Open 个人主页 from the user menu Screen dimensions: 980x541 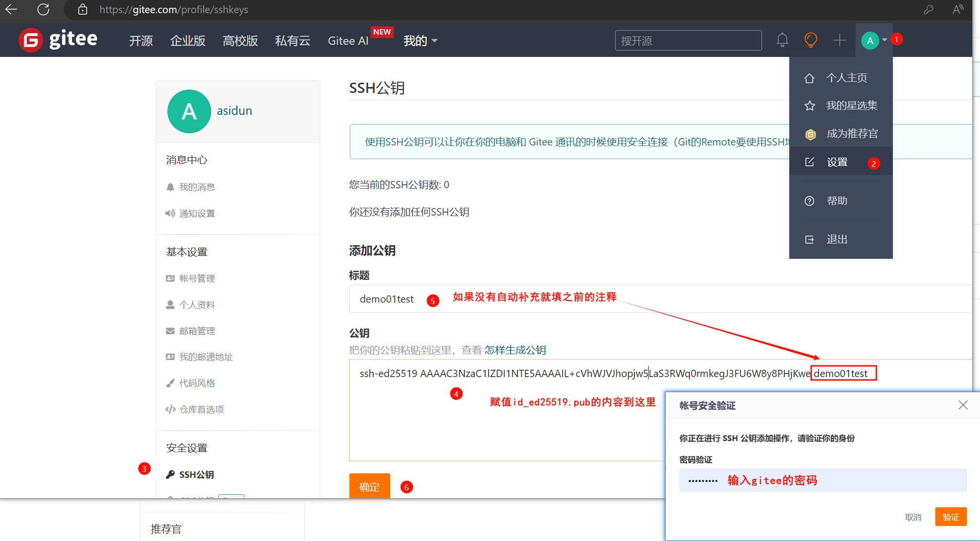(x=846, y=78)
